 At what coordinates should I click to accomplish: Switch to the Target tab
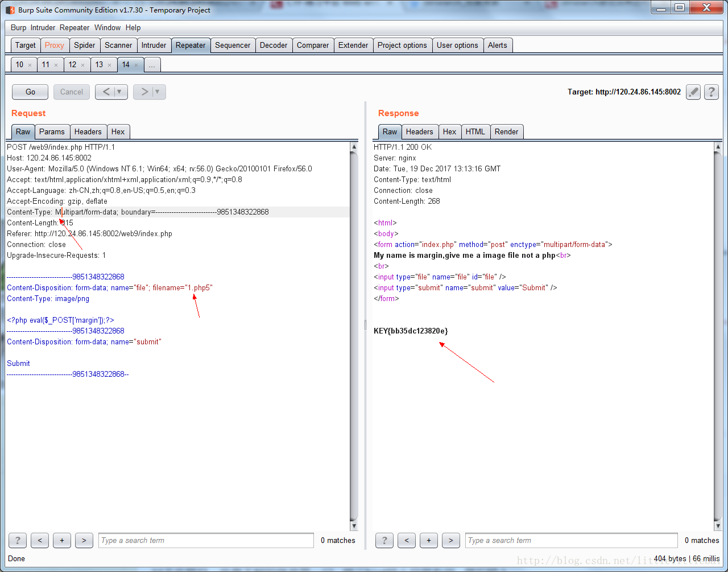pos(26,46)
